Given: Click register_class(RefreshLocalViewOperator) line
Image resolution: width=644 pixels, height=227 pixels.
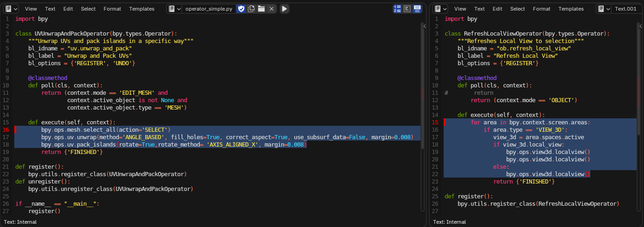Looking at the screenshot, I should point(538,204).
